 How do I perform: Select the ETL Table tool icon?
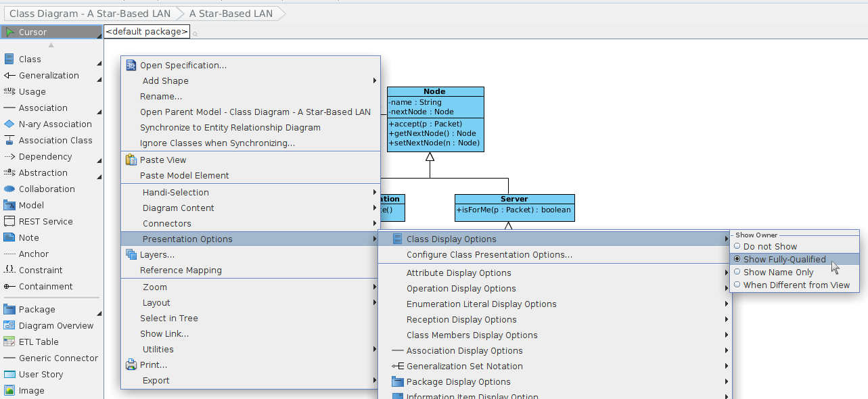pos(9,342)
